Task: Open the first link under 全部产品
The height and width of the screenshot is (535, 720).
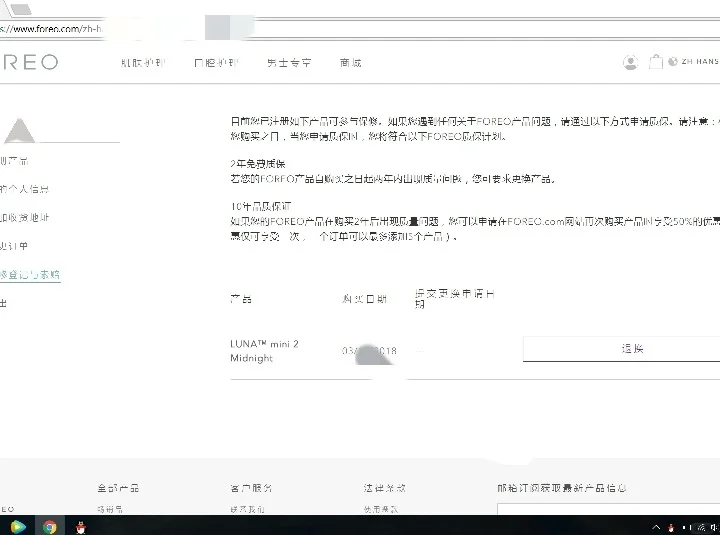Action: pos(110,509)
